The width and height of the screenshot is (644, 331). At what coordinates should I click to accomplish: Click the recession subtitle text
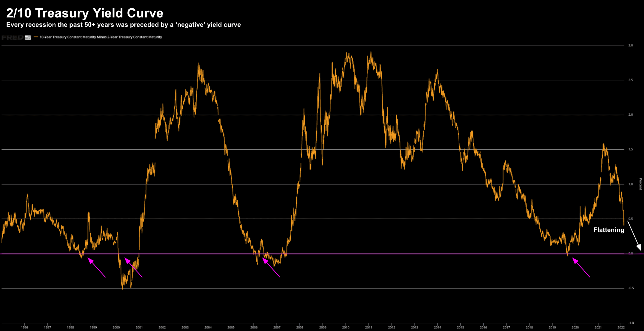(x=123, y=25)
